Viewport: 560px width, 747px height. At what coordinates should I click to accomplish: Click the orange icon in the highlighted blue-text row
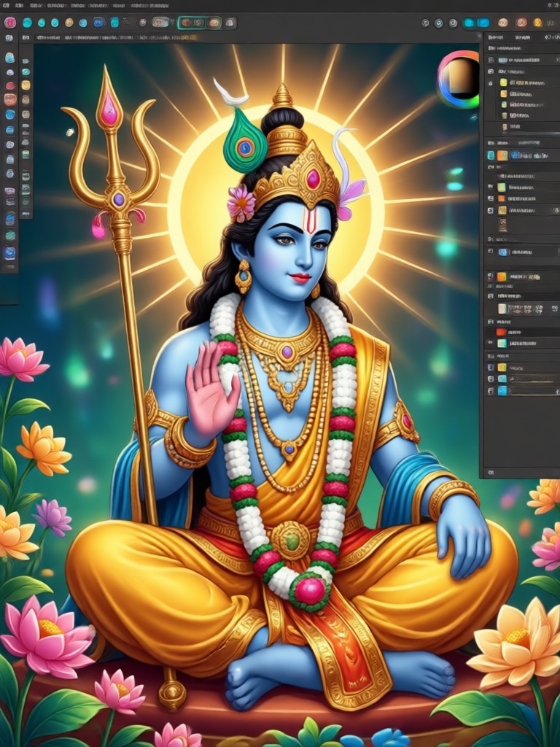pos(502,155)
